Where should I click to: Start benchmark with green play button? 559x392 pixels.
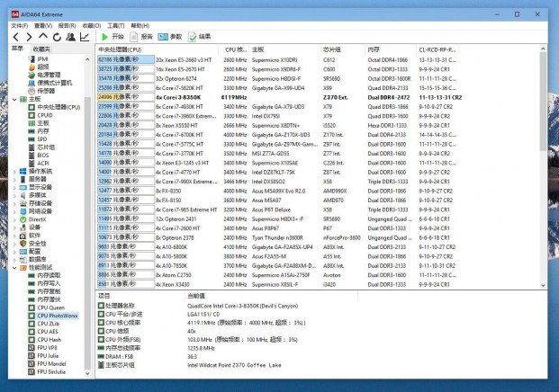[113, 37]
